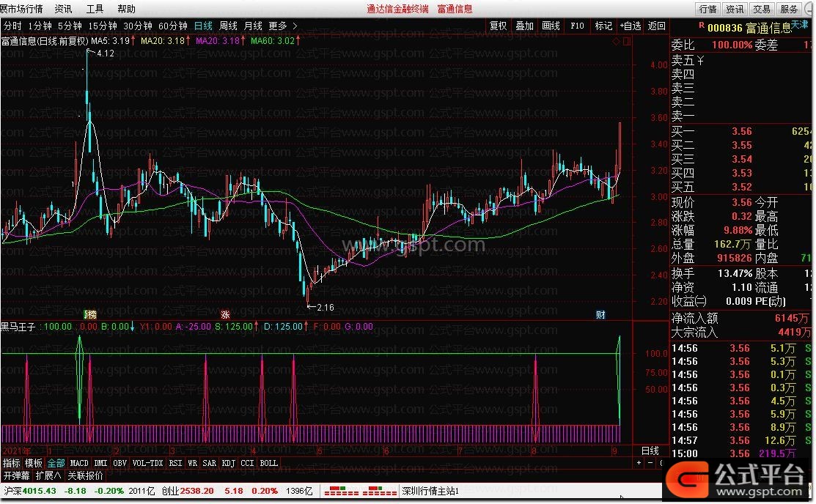This screenshot has width=816, height=504.
Task: Open the 市场行情 menu
Action: 21,9
